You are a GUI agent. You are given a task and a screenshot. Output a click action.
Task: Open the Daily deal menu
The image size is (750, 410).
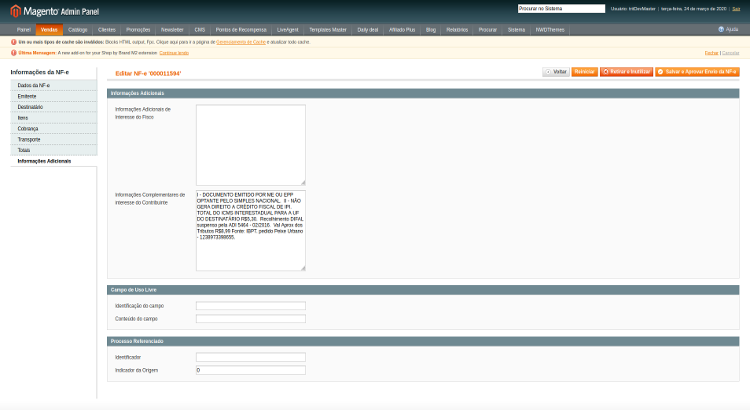[367, 30]
